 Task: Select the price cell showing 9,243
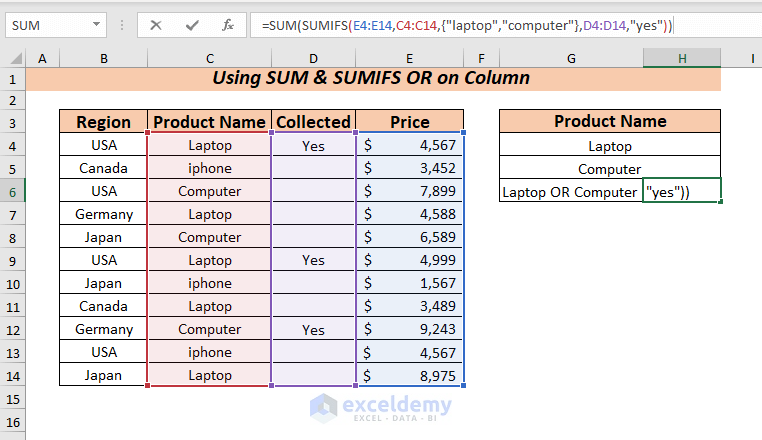[410, 329]
